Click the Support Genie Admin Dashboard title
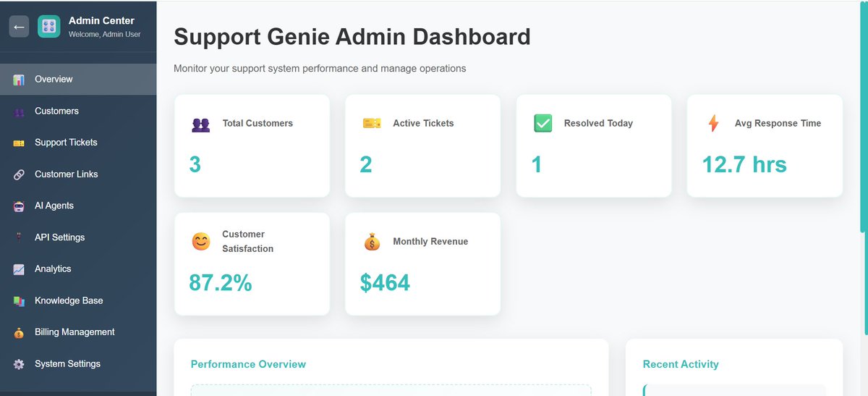Viewport: 868px width, 396px height. click(x=352, y=36)
